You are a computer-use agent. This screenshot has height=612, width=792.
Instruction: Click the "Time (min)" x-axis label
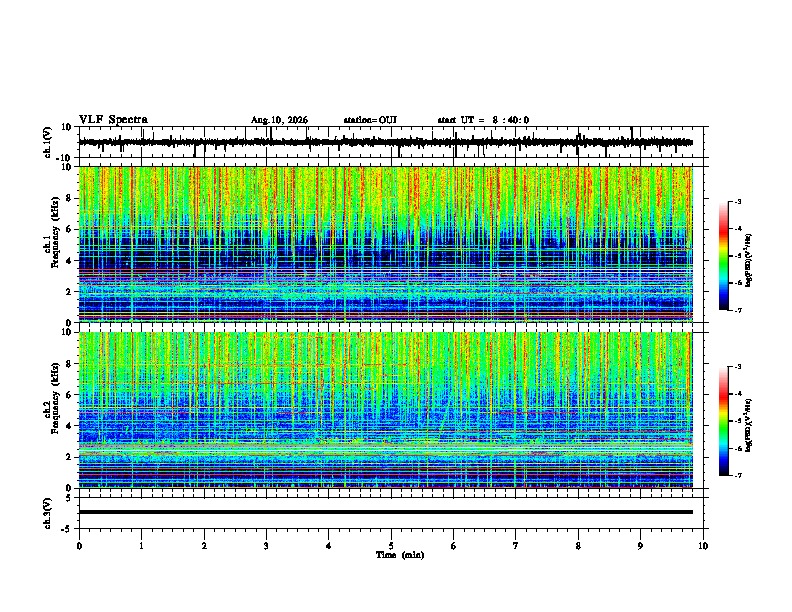pyautogui.click(x=400, y=555)
